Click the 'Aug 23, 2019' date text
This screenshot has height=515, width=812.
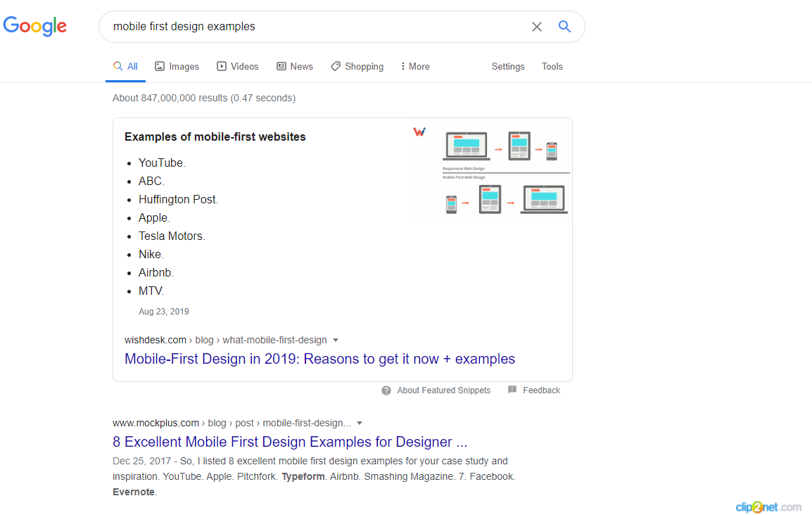coord(164,312)
